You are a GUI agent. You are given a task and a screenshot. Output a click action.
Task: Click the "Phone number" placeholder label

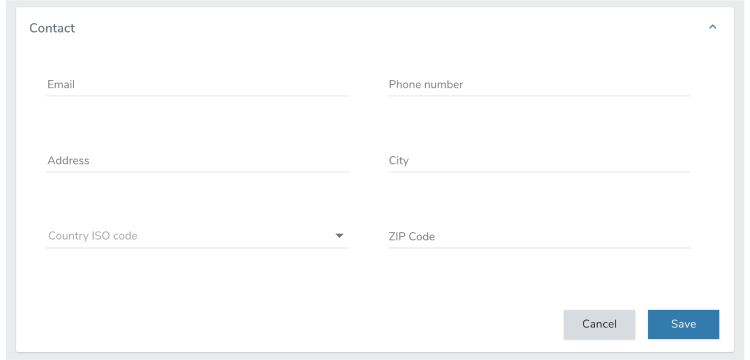click(426, 85)
